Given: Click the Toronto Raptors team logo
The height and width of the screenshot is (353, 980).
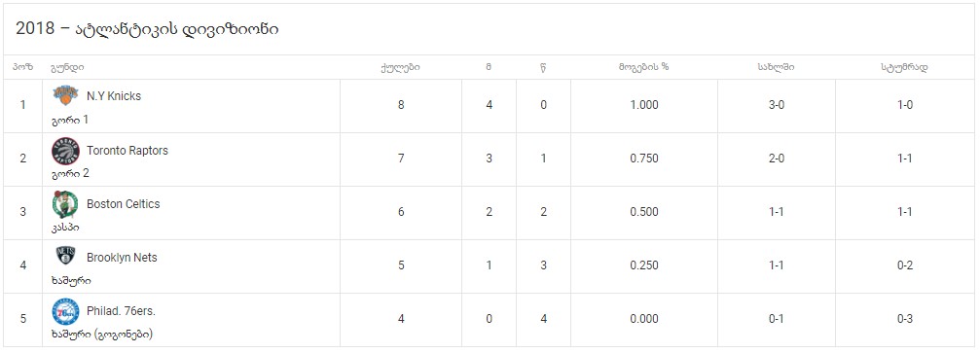Looking at the screenshot, I should (65, 151).
